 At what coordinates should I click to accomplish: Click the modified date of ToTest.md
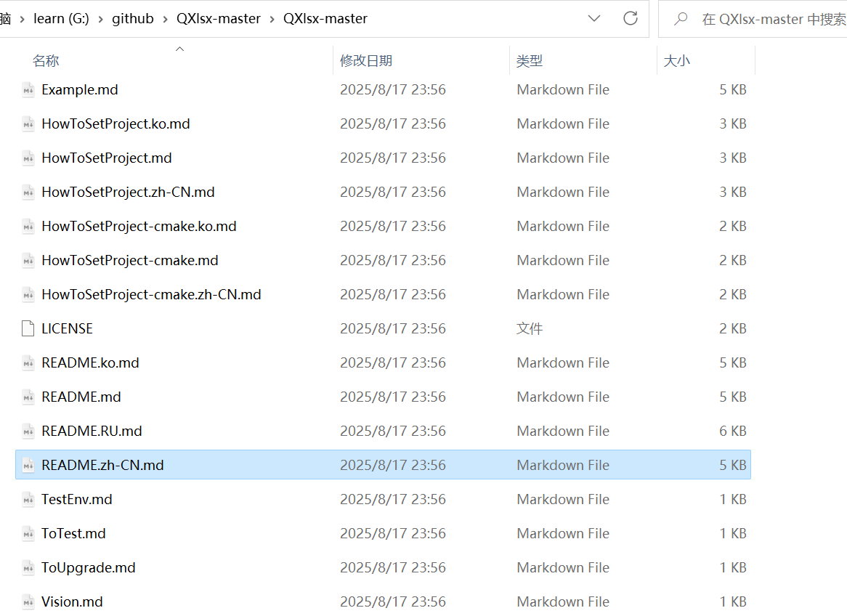pyautogui.click(x=393, y=533)
